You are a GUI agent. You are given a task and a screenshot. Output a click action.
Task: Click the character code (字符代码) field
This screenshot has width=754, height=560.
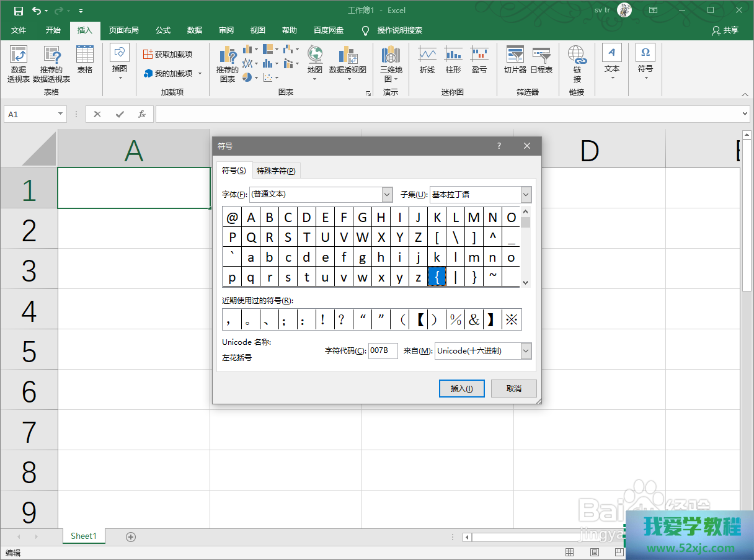click(383, 351)
